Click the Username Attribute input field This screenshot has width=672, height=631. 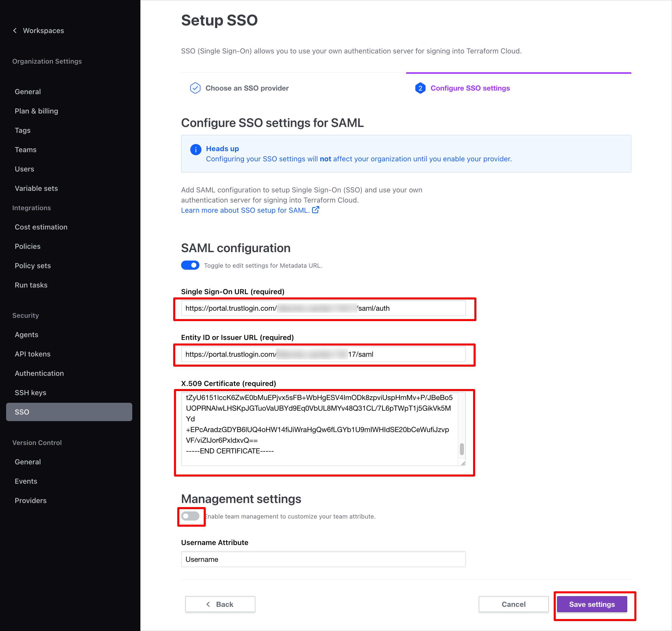point(323,559)
